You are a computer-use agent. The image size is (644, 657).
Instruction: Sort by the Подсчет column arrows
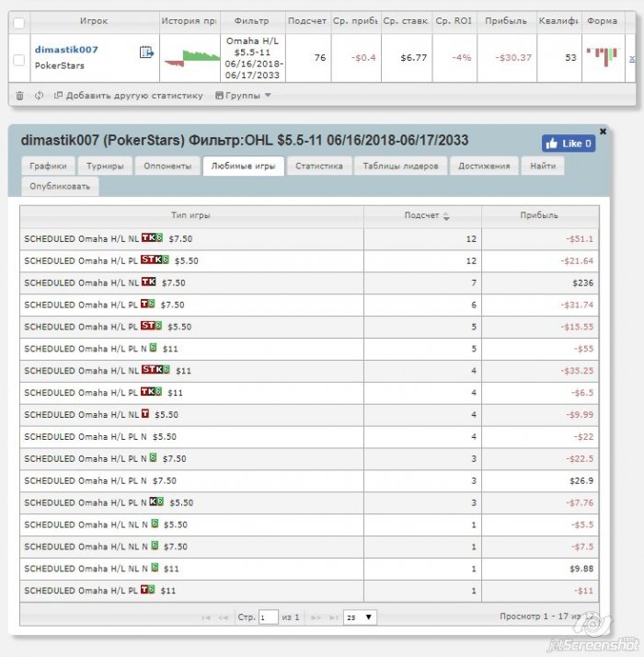coord(447,216)
